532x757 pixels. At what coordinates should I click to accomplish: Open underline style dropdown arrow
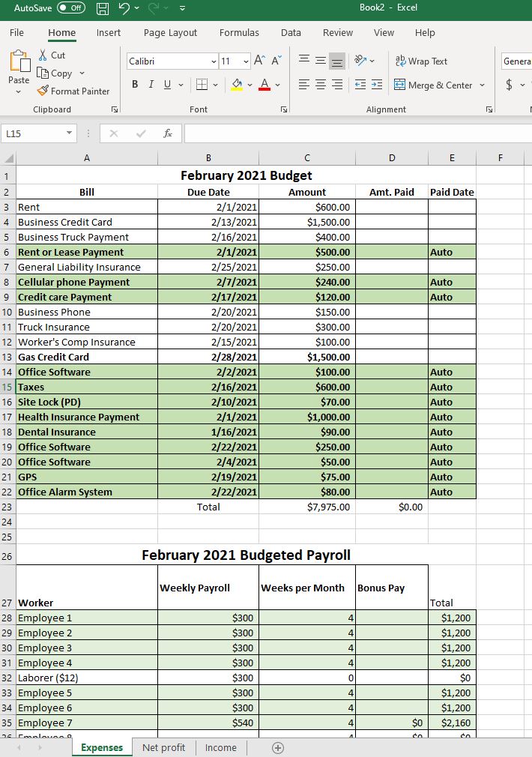pyautogui.click(x=181, y=85)
